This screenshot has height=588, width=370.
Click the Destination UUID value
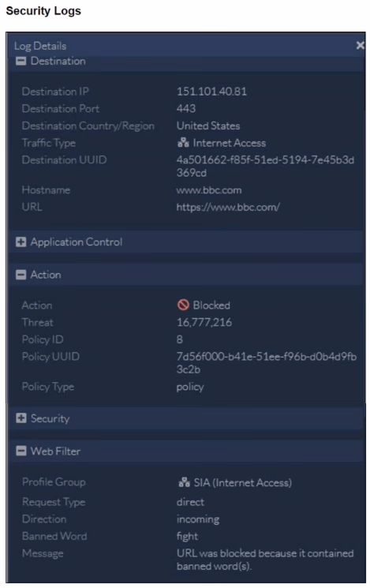pos(265,166)
